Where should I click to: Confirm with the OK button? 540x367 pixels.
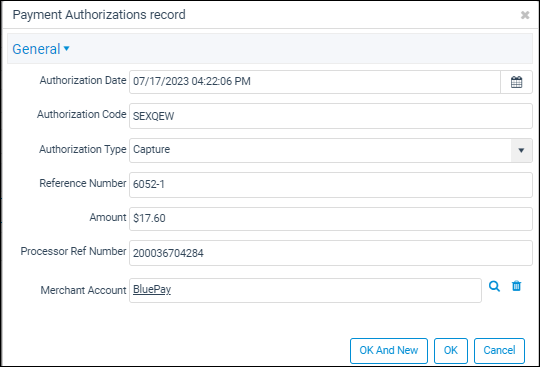click(x=450, y=350)
